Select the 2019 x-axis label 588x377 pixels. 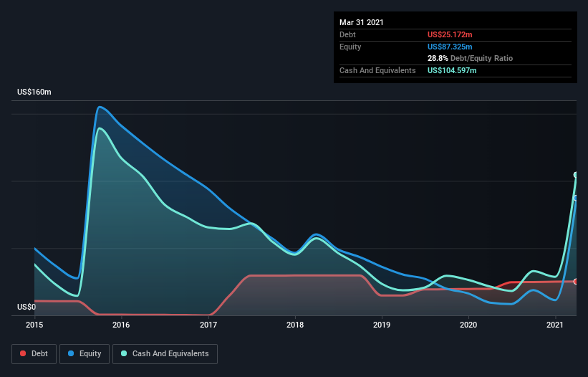[x=382, y=325]
